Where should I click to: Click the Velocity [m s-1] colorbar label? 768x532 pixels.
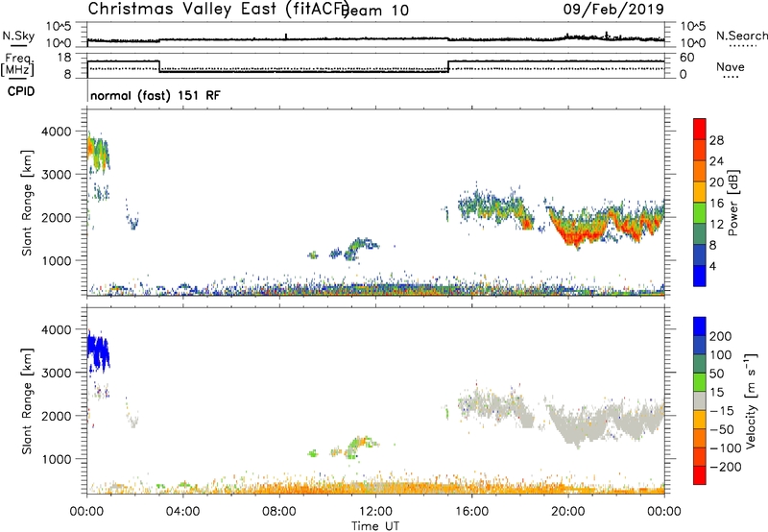[750, 400]
